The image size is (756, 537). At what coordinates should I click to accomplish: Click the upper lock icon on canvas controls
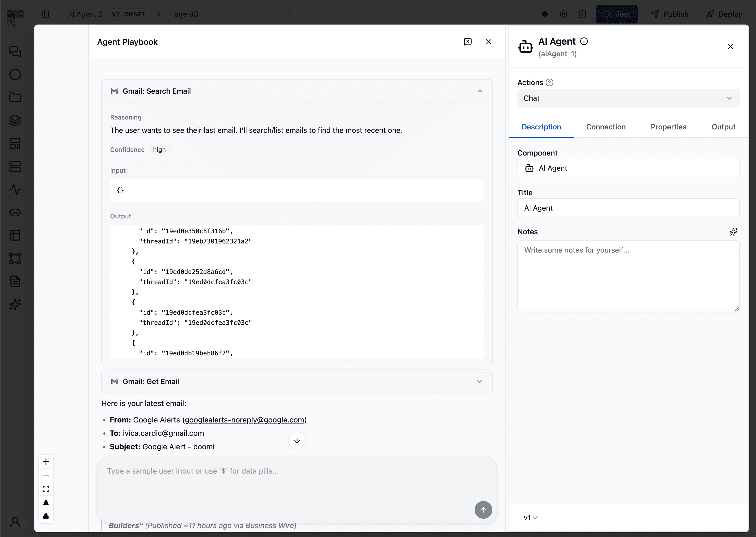coord(46,503)
